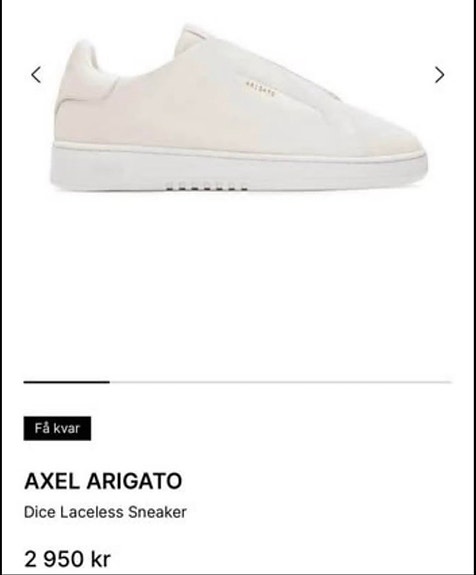Select the black tread marks under the sole

pyautogui.click(x=206, y=188)
